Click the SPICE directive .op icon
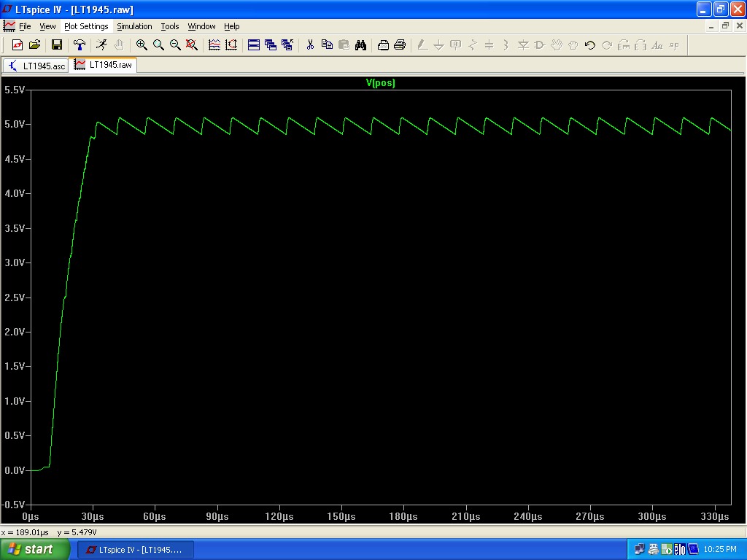The height and width of the screenshot is (560, 747). tap(673, 44)
